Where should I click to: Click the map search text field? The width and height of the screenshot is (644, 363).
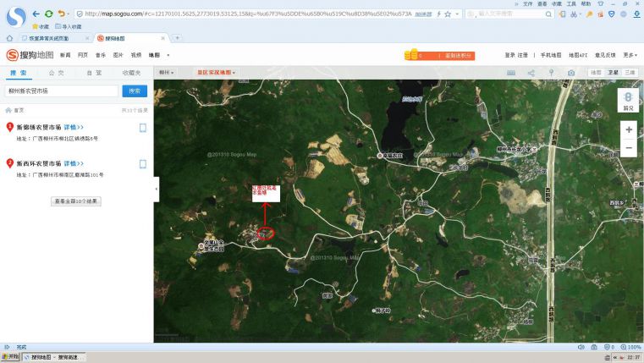tap(62, 91)
